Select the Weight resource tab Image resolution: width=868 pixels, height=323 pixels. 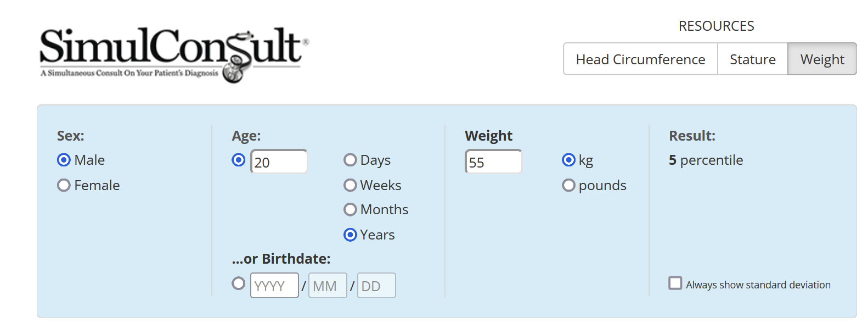point(822,59)
